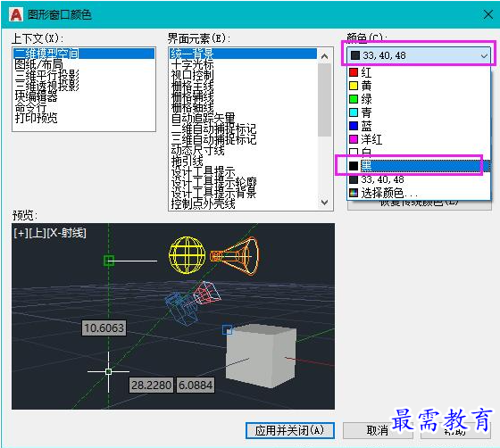Choose 白 white color option
Viewport: 500px width, 448px height.
(x=419, y=153)
